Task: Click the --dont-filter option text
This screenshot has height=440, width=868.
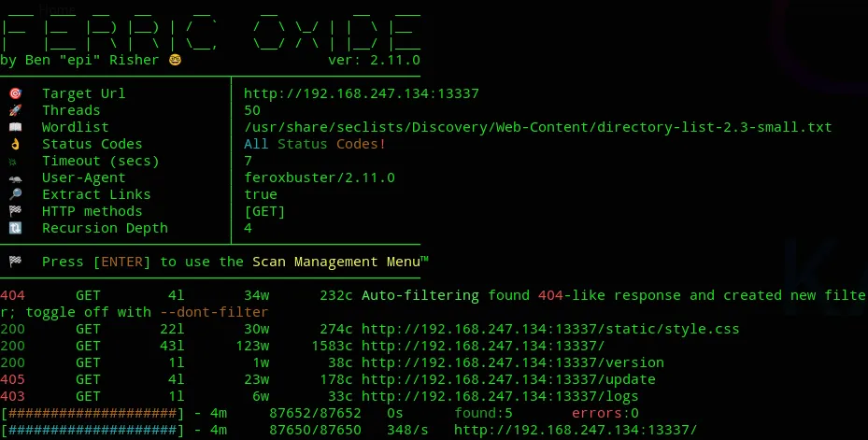Action: 214,312
